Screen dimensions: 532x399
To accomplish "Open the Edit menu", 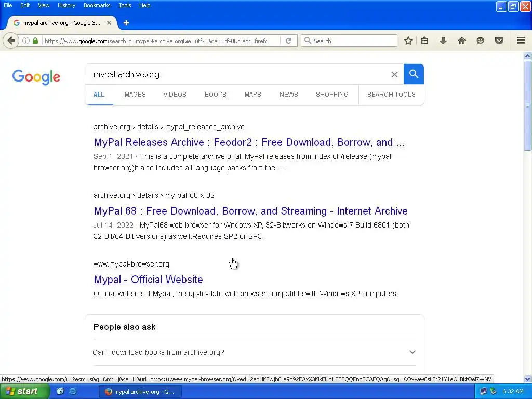I will click(25, 5).
